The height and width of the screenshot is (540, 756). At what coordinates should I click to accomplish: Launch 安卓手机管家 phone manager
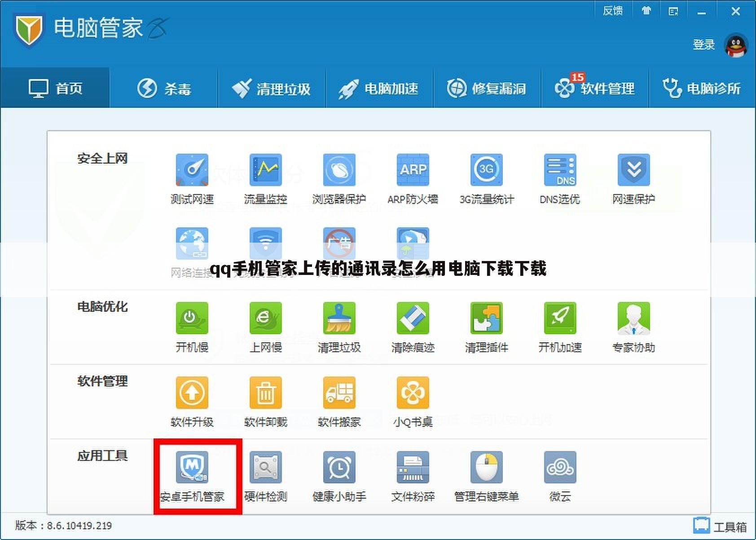click(192, 477)
